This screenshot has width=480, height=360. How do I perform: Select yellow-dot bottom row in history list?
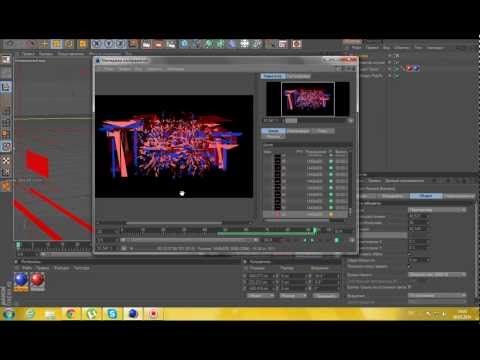pos(305,214)
